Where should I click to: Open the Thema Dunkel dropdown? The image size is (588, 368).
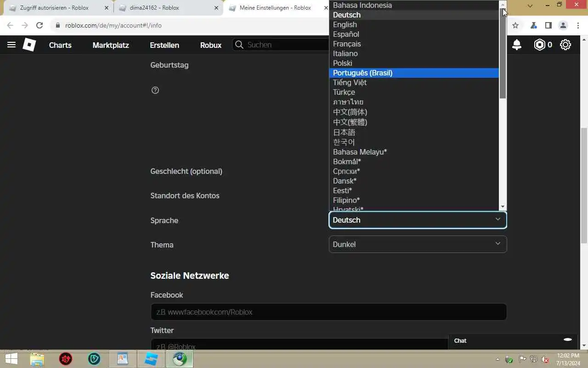tap(418, 244)
